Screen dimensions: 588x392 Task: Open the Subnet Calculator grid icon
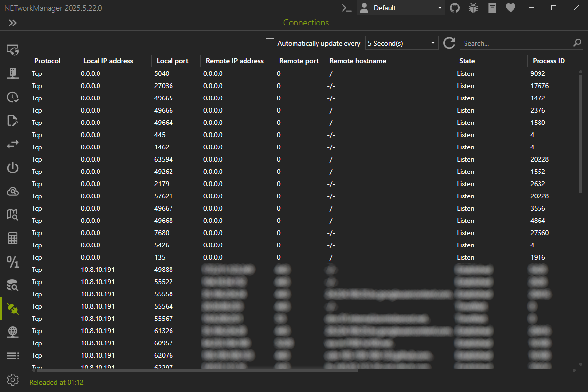[x=12, y=239]
